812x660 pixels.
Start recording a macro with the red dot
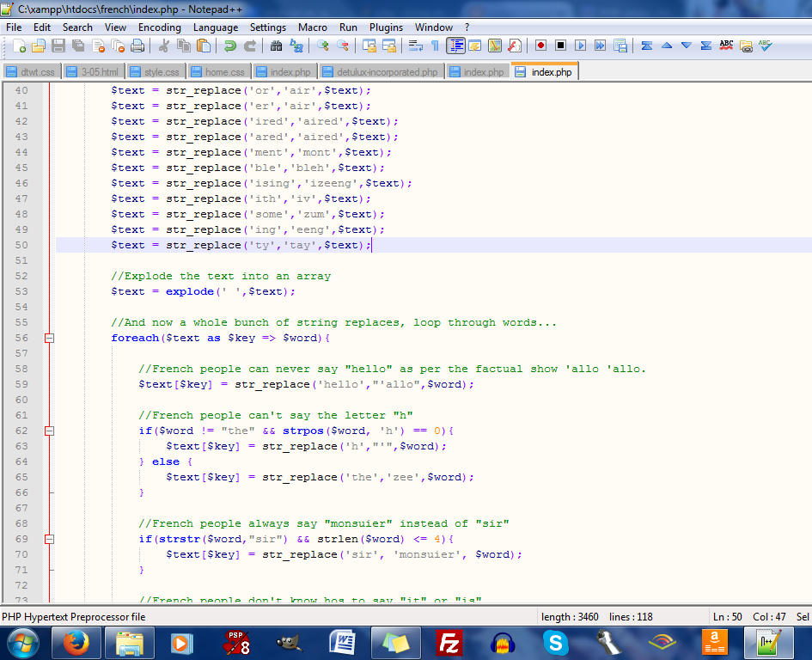[540, 46]
